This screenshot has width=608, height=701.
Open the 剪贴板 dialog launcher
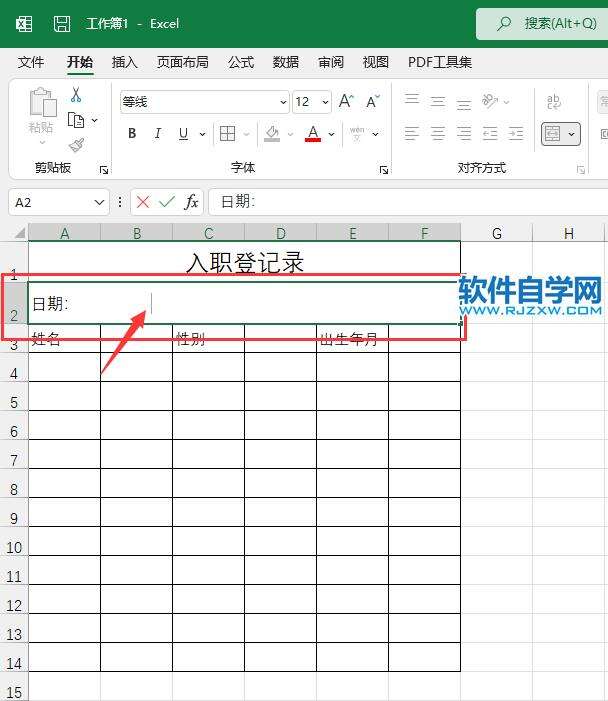(104, 169)
